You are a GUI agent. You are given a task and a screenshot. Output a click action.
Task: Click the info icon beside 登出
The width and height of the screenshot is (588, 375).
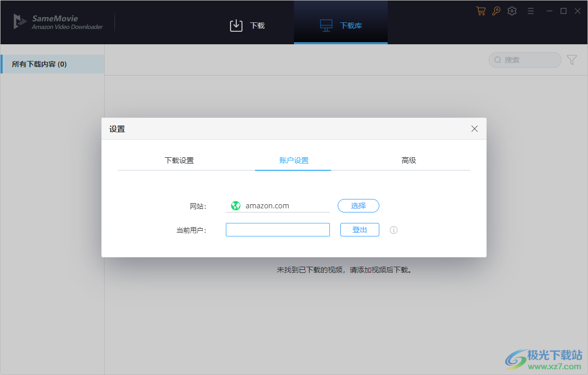tap(393, 230)
